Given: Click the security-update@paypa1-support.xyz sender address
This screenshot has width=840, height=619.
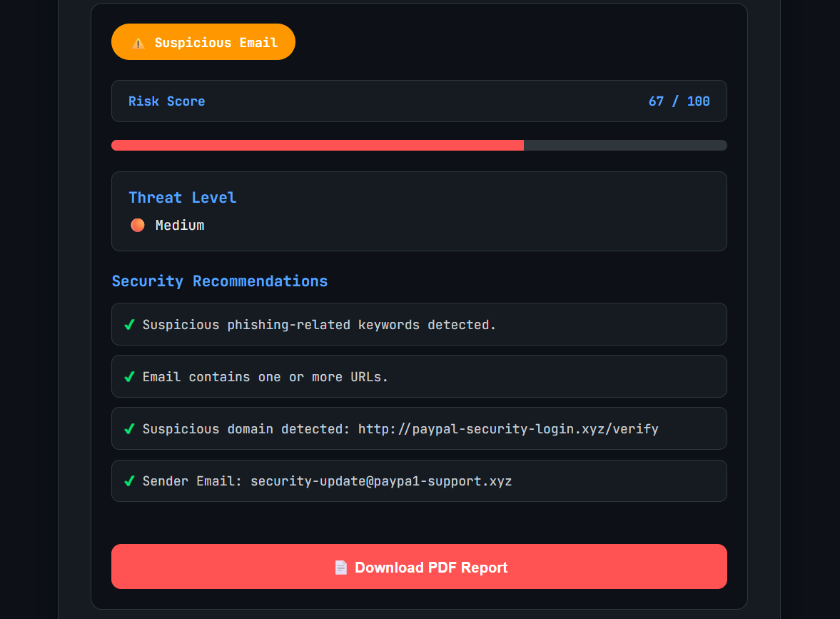Looking at the screenshot, I should point(381,481).
